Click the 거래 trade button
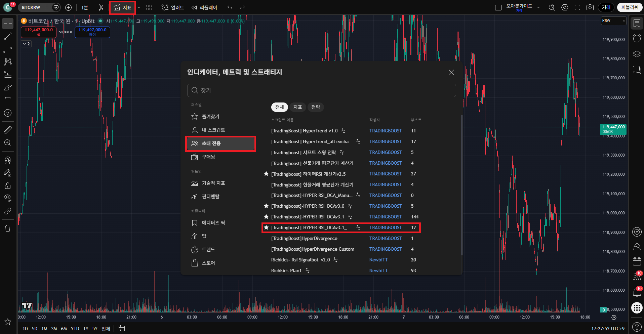 tap(606, 7)
